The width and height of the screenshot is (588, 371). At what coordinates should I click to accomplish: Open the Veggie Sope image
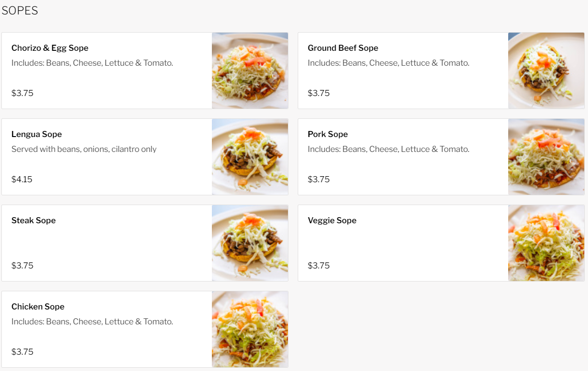tap(546, 243)
